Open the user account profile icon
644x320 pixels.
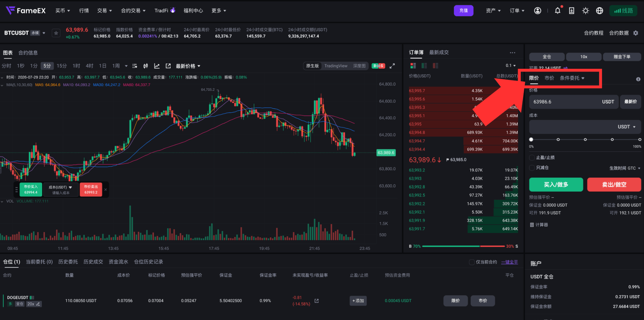pyautogui.click(x=538, y=11)
